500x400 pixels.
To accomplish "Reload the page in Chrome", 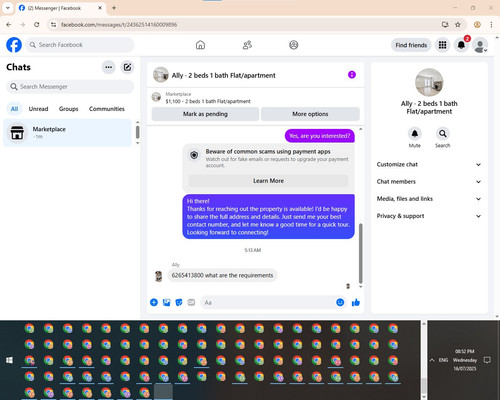I will (37, 25).
